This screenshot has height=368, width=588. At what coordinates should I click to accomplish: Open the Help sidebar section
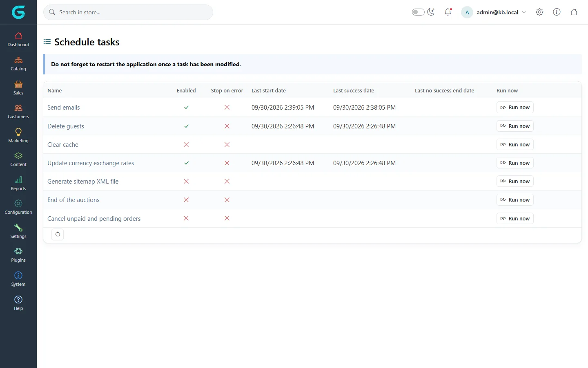tap(18, 303)
